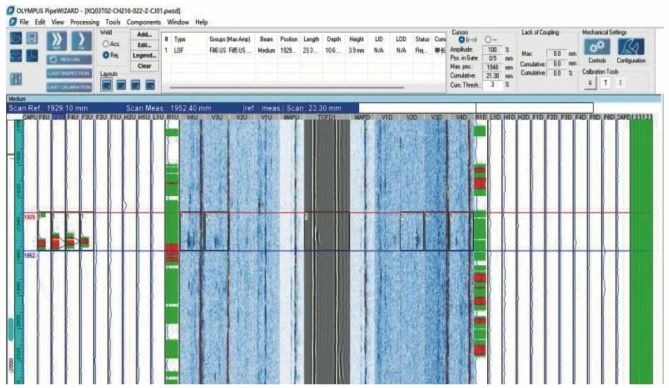Click the first Calibration Tools icon
Viewport: 669px width, 388px height.
[590, 83]
